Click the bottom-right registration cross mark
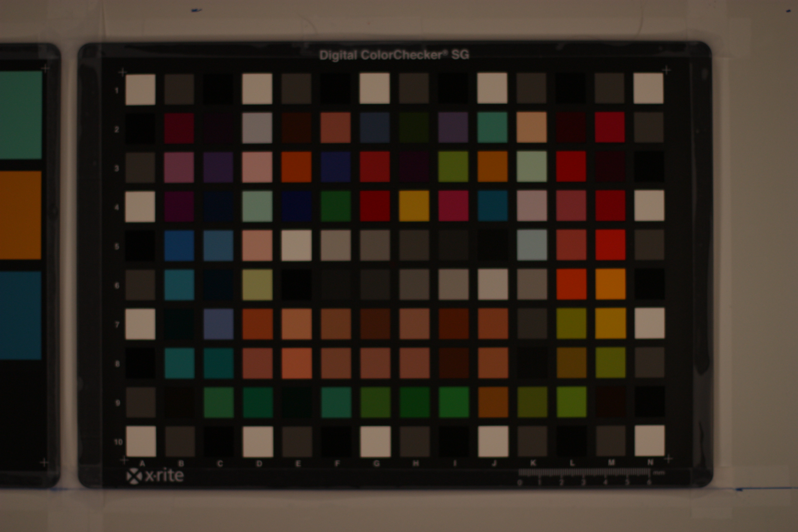The height and width of the screenshot is (532, 798). pos(668,459)
